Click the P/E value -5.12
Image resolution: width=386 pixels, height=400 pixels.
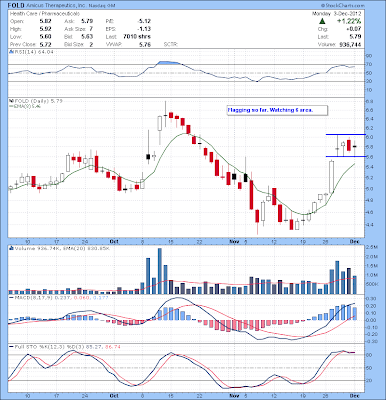pos(144,21)
